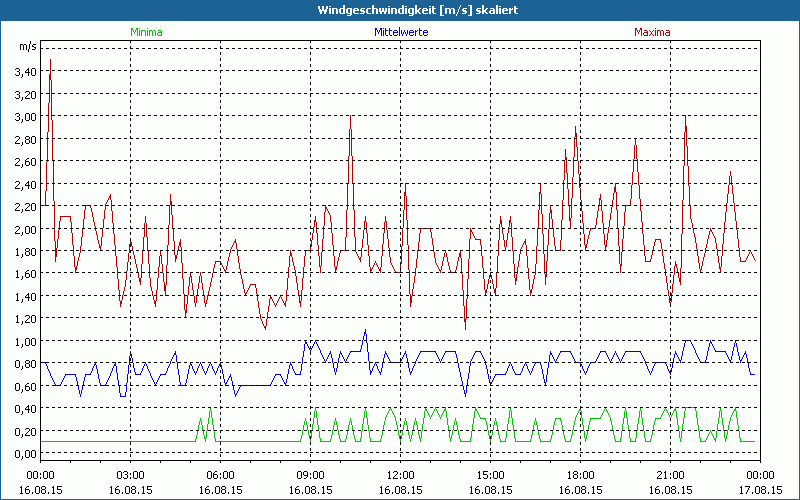Click the red Maxima legend label
The image size is (800, 500).
pos(653,32)
